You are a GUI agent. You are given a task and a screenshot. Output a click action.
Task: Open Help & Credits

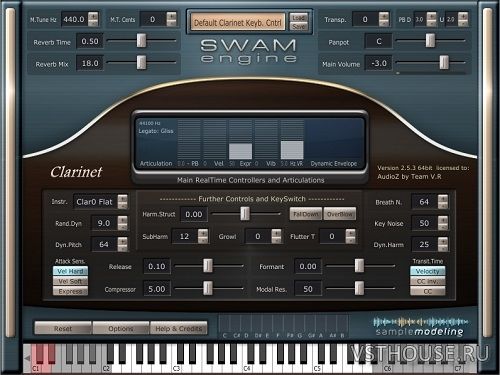[x=179, y=328]
